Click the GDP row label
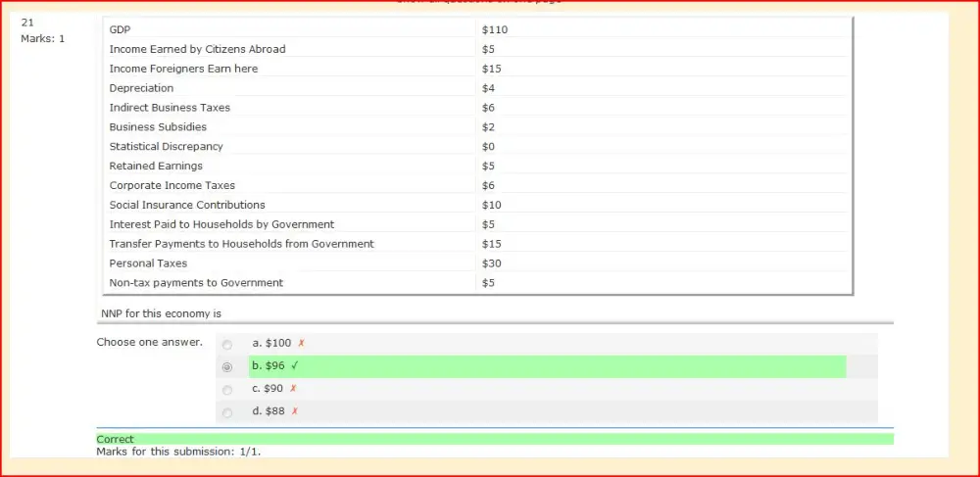 pos(120,29)
